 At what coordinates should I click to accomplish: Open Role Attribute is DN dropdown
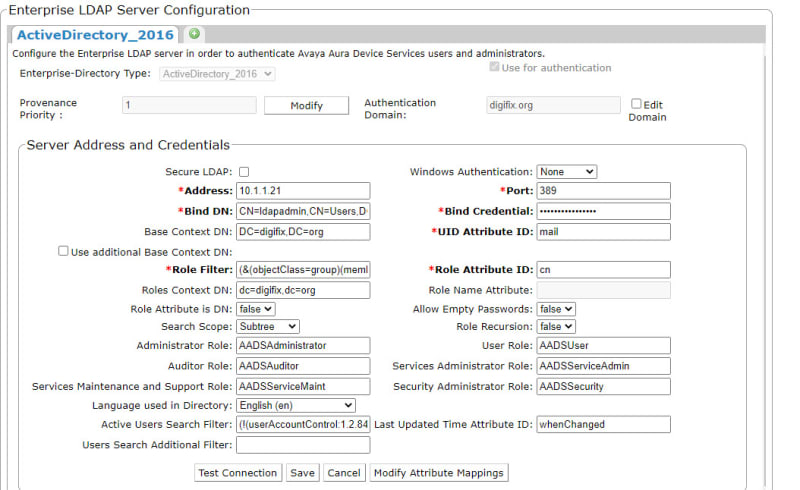[x=256, y=309]
